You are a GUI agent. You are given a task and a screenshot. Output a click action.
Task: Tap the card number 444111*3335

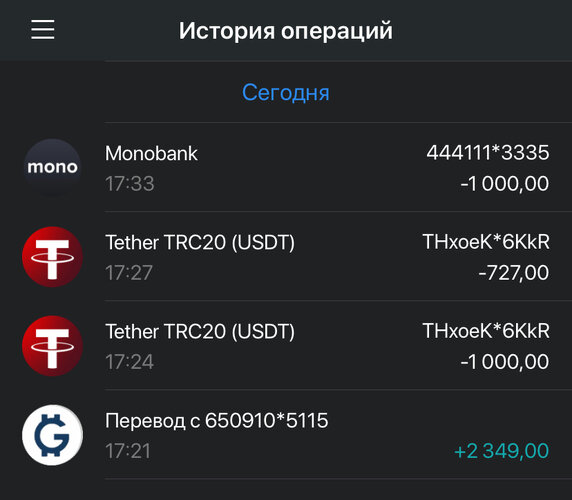(488, 152)
